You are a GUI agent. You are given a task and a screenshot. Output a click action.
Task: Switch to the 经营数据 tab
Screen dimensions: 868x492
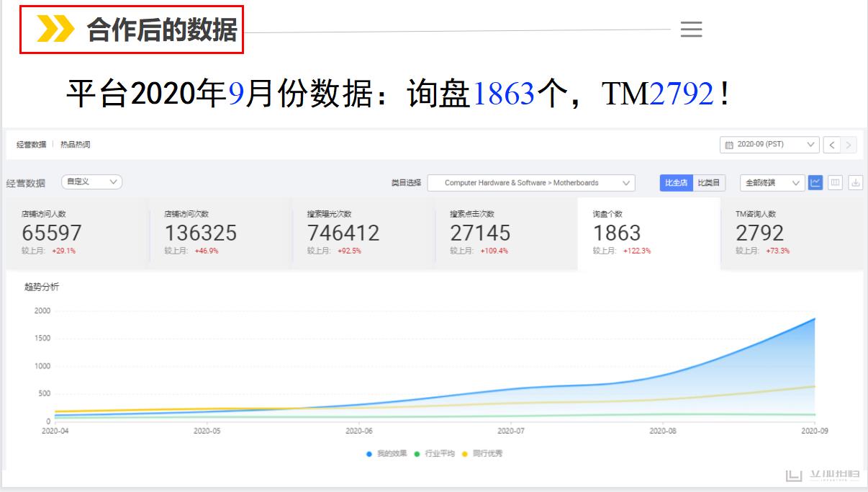coord(31,145)
